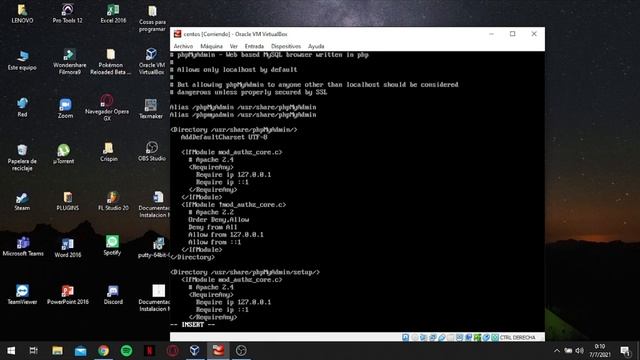
Task: Select the Papelera de reciclaje icon
Action: click(x=22, y=157)
